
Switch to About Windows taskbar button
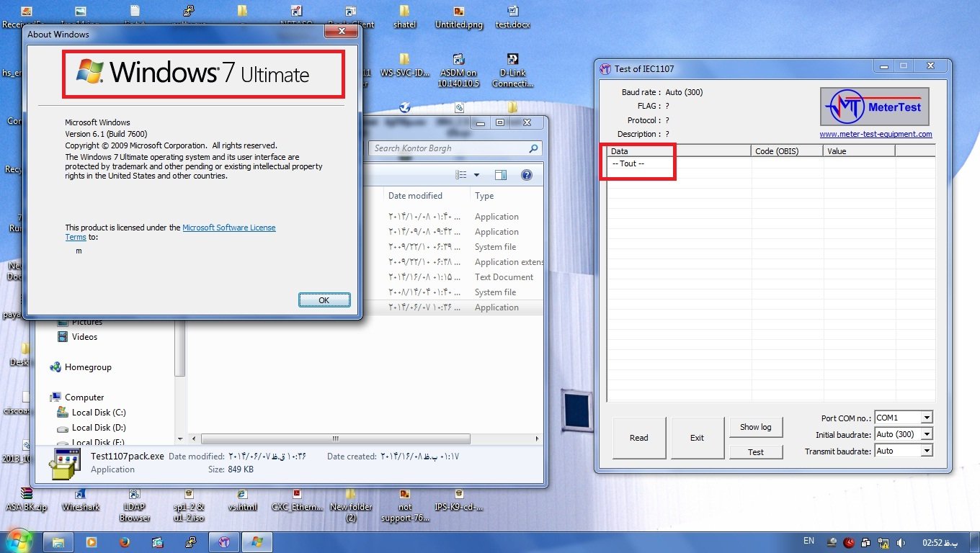[x=257, y=541]
